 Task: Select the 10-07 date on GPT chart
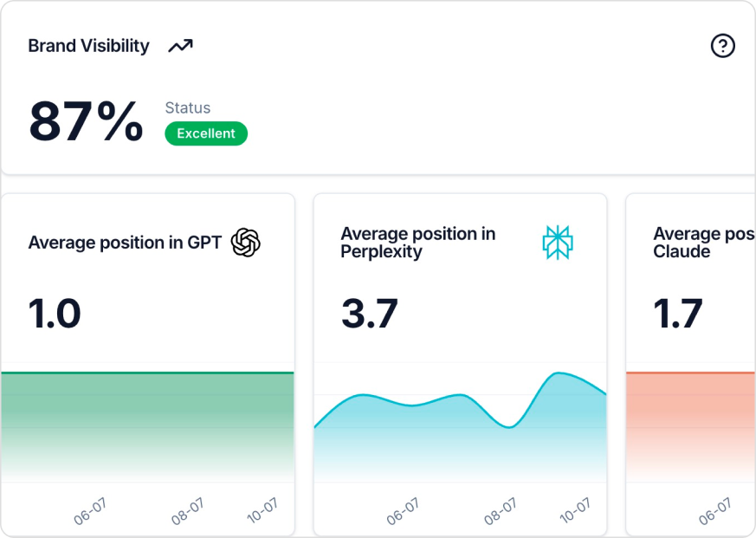click(262, 511)
